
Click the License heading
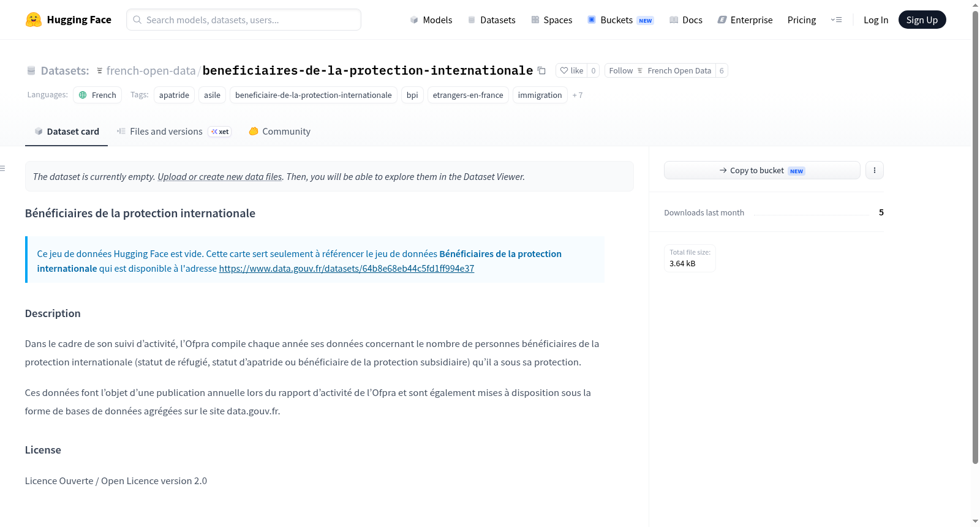43,450
